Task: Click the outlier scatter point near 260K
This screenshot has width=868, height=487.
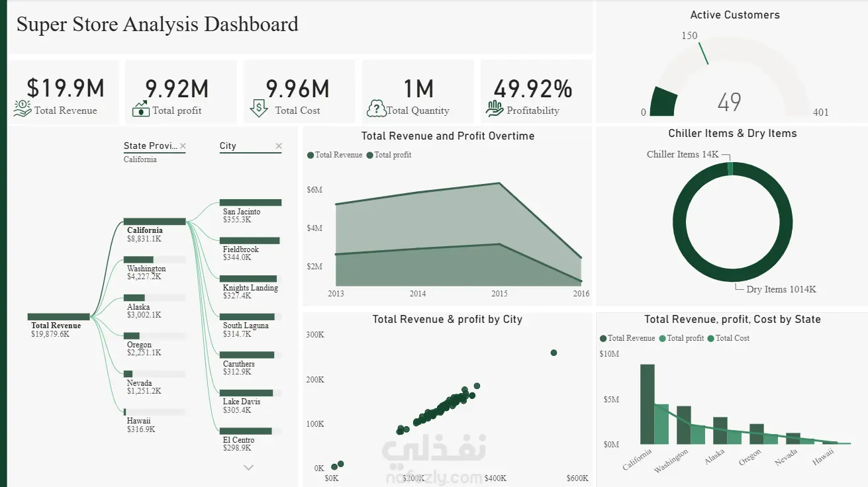Action: coord(554,353)
